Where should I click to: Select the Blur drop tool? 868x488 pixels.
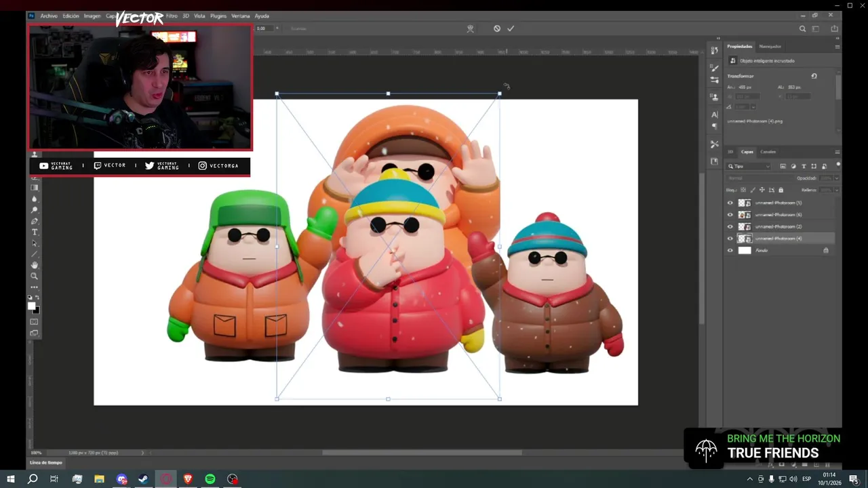(x=35, y=199)
